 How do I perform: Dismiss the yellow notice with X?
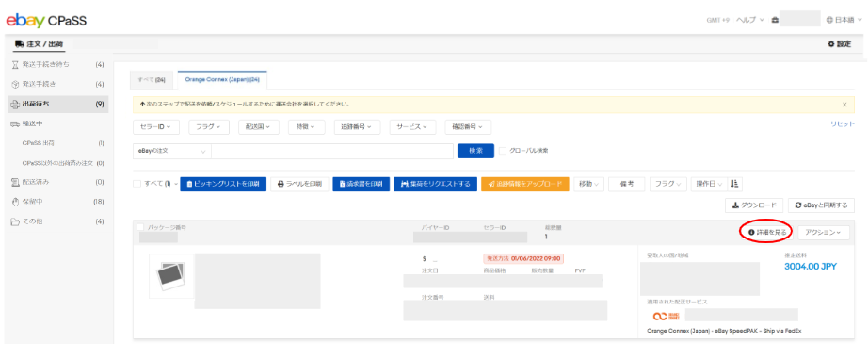(844, 104)
